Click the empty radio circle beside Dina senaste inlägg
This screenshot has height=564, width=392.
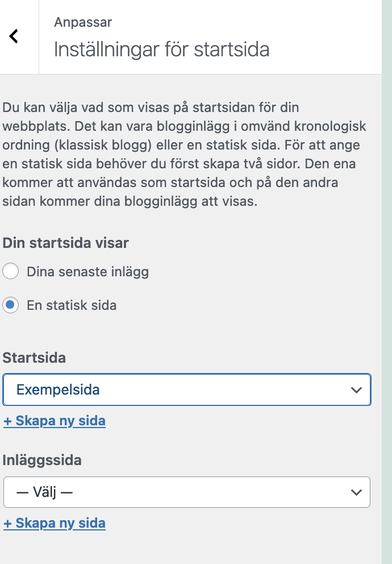10,272
